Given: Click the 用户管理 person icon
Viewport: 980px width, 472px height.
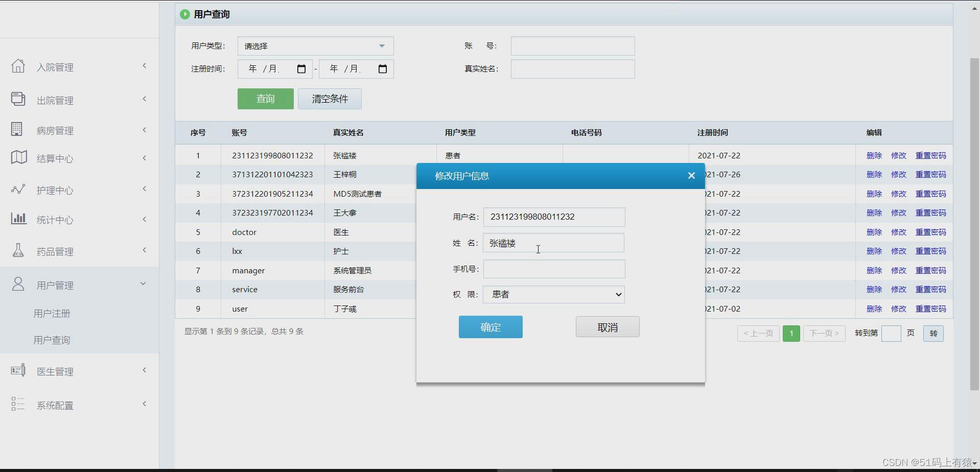Looking at the screenshot, I should pyautogui.click(x=18, y=284).
